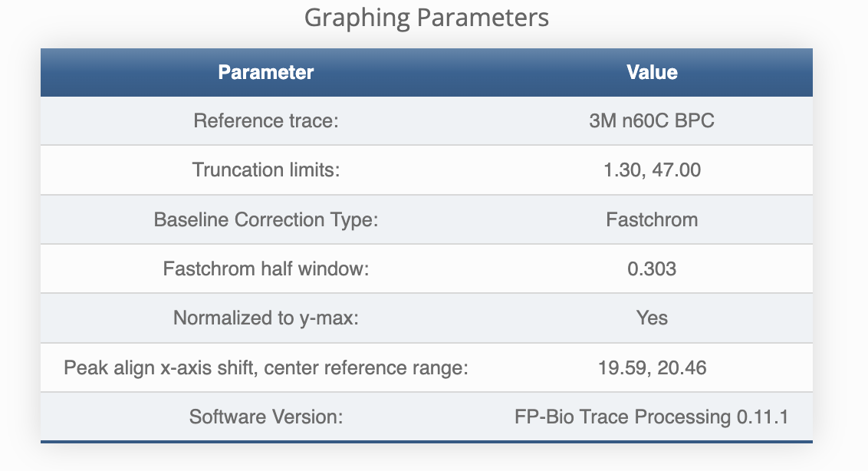Click the Normalized to y-max label

pyautogui.click(x=266, y=318)
